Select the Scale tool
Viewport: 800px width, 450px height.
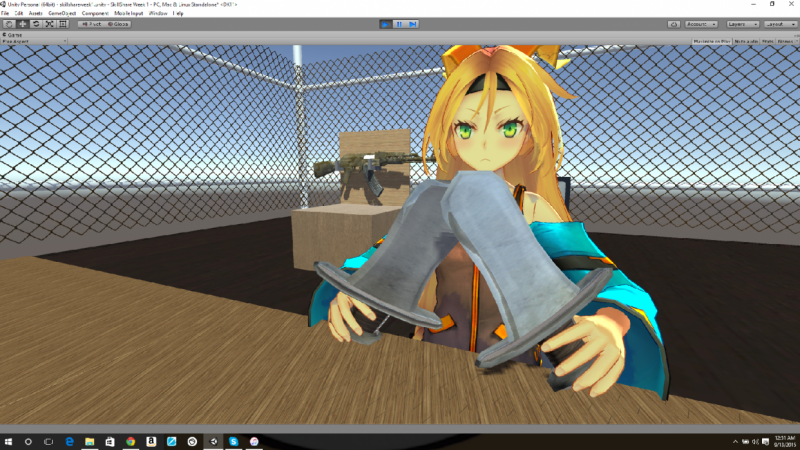tap(49, 24)
